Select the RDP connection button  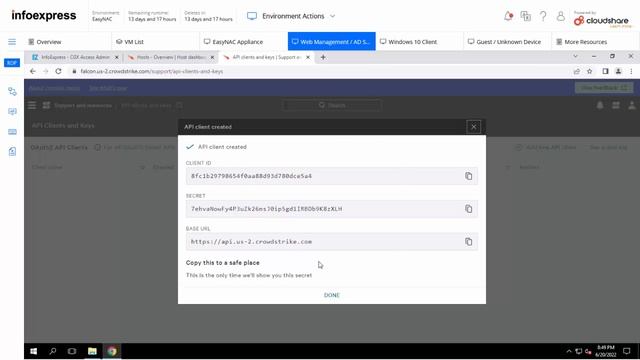coord(12,63)
